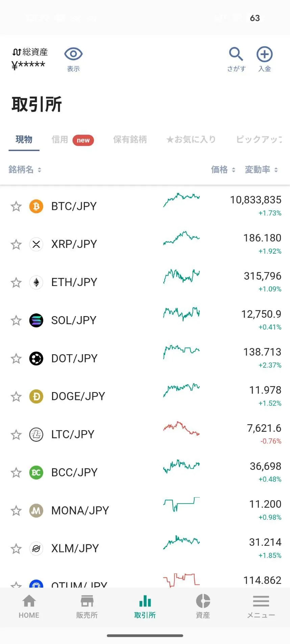Favorite BTC/JPY with its star
The image size is (290, 644).
[16, 206]
